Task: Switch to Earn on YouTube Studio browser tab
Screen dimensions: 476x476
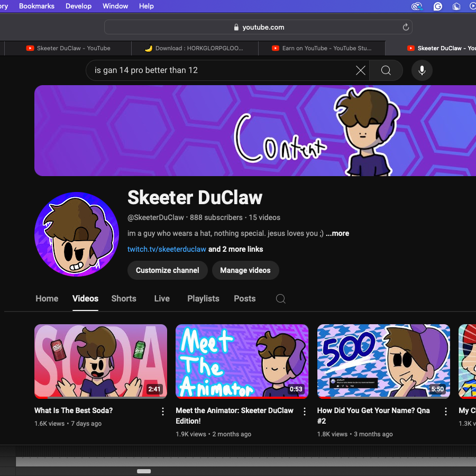Action: click(x=322, y=48)
